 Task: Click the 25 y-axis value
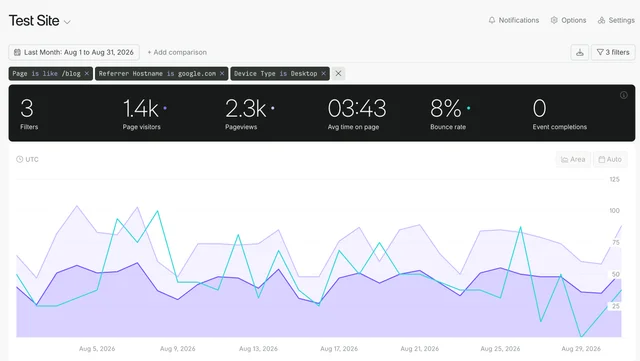pyautogui.click(x=616, y=306)
